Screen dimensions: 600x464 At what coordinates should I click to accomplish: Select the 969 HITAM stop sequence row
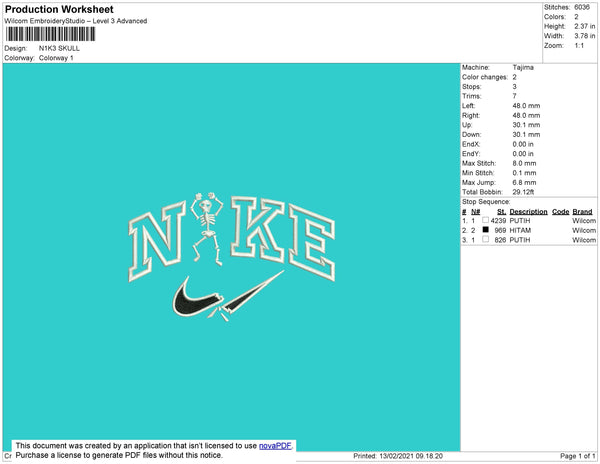click(x=530, y=230)
